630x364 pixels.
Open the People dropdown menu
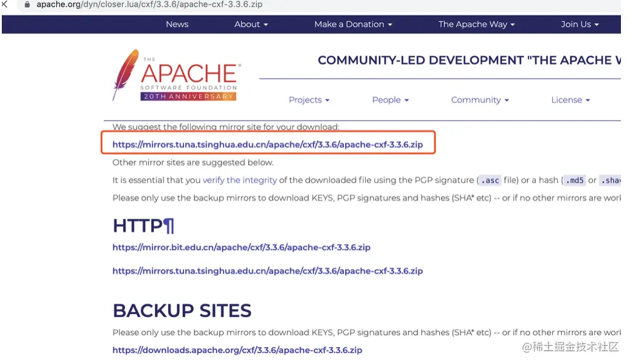(390, 100)
